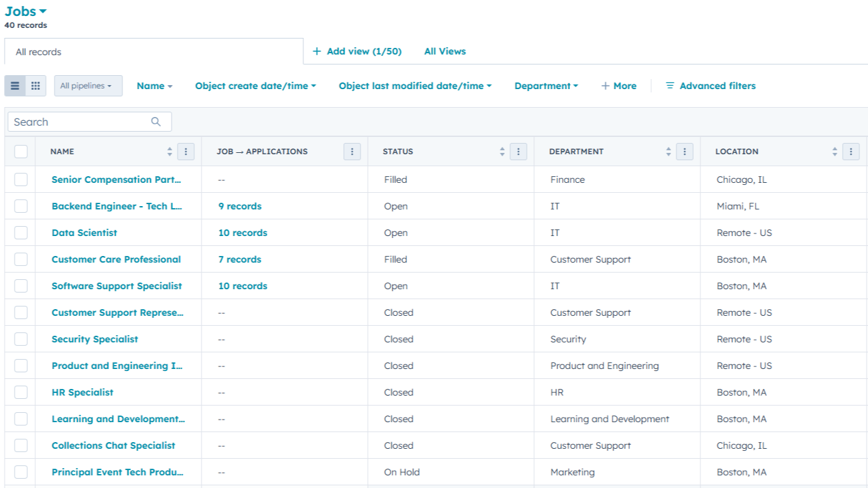Viewport: 868px width, 488px height.
Task: Sort table by Status column arrows
Action: 502,152
